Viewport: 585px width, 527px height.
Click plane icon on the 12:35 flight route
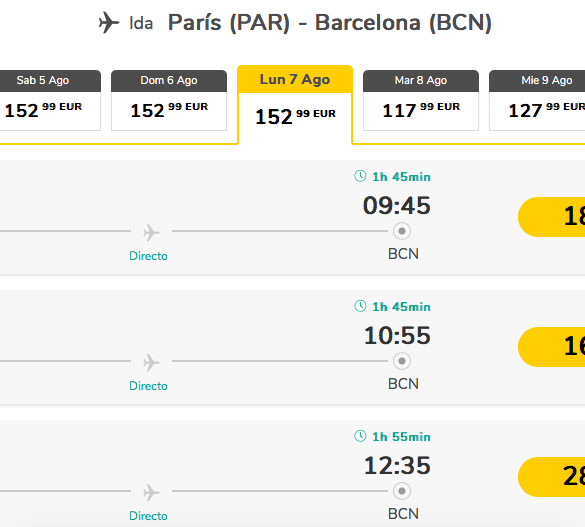click(151, 492)
